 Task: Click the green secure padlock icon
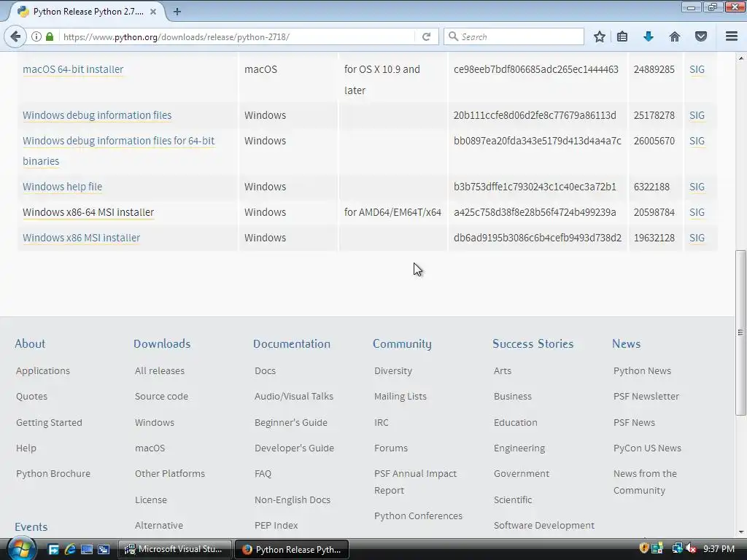(x=50, y=36)
